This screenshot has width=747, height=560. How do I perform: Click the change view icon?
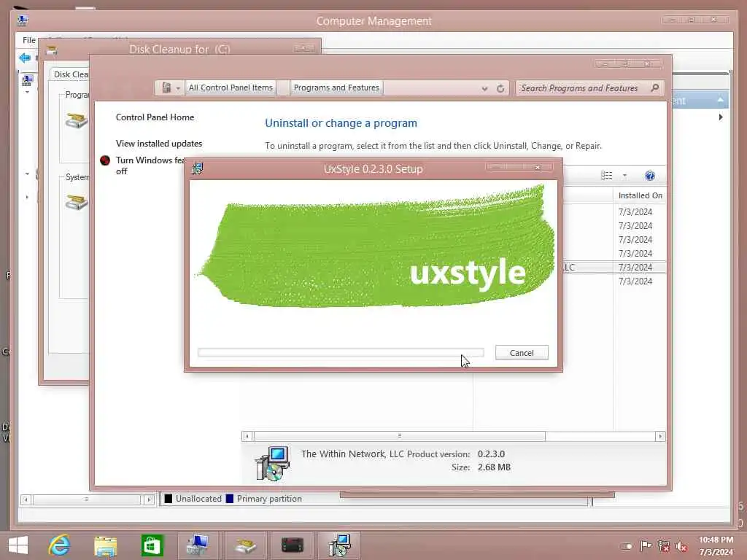click(606, 176)
